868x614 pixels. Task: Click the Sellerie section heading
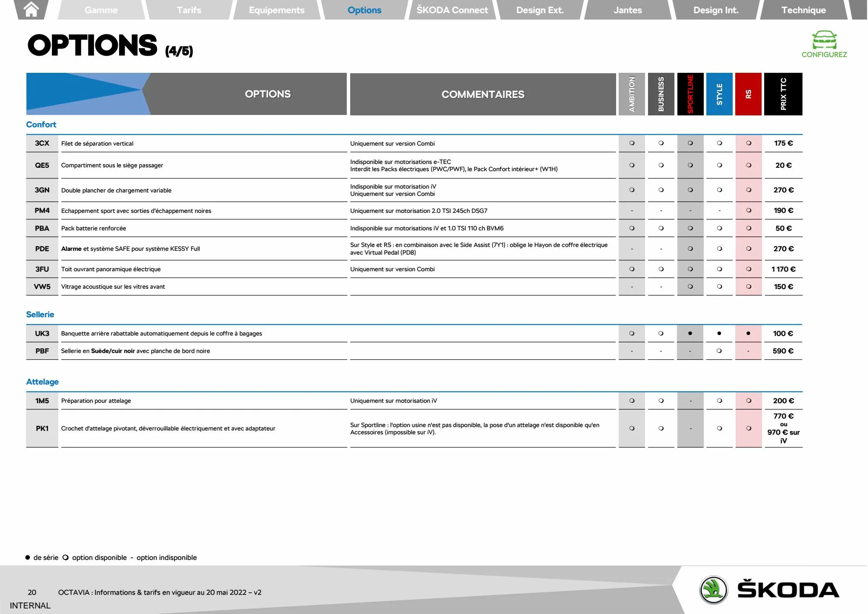tap(40, 314)
